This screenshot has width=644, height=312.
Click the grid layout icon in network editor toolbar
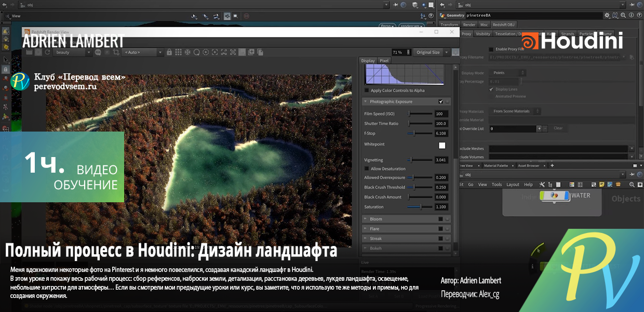(x=580, y=185)
